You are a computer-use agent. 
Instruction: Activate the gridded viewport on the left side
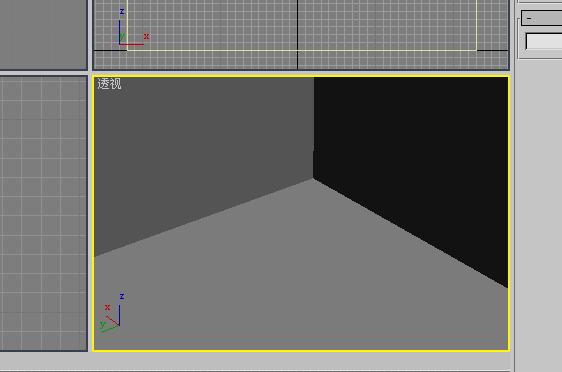click(43, 214)
